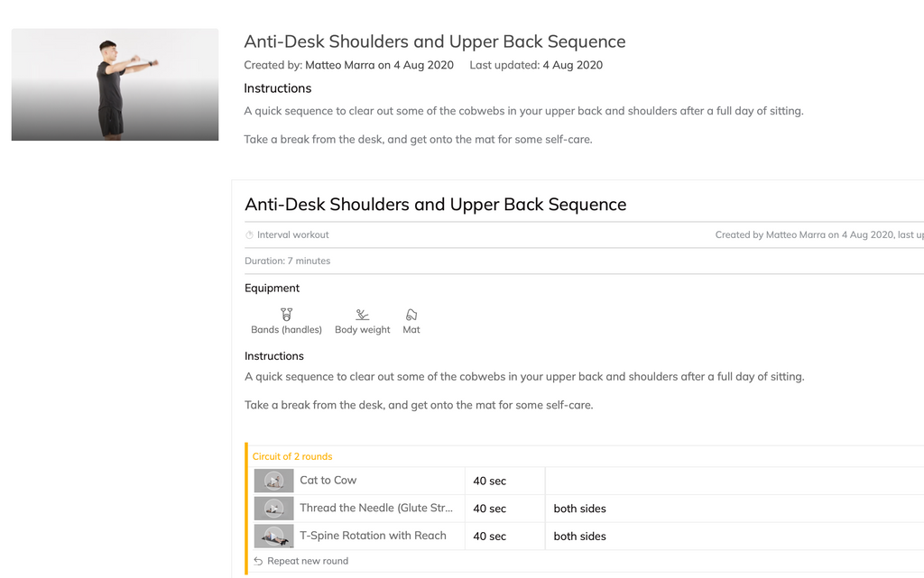Click the Duration: 7 minutes text

click(288, 261)
